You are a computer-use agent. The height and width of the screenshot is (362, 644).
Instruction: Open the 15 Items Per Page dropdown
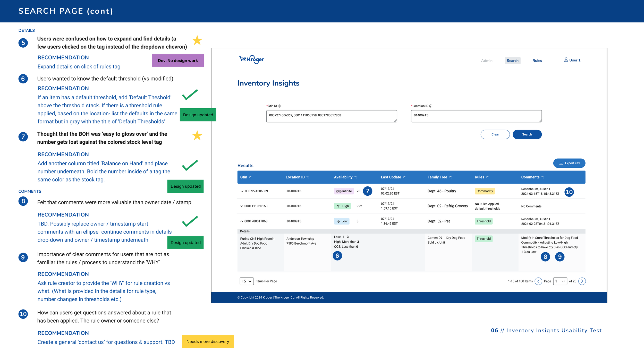tap(247, 281)
